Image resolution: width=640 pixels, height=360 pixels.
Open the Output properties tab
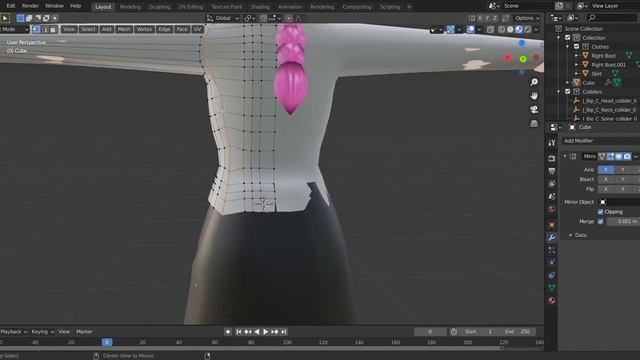pyautogui.click(x=552, y=171)
